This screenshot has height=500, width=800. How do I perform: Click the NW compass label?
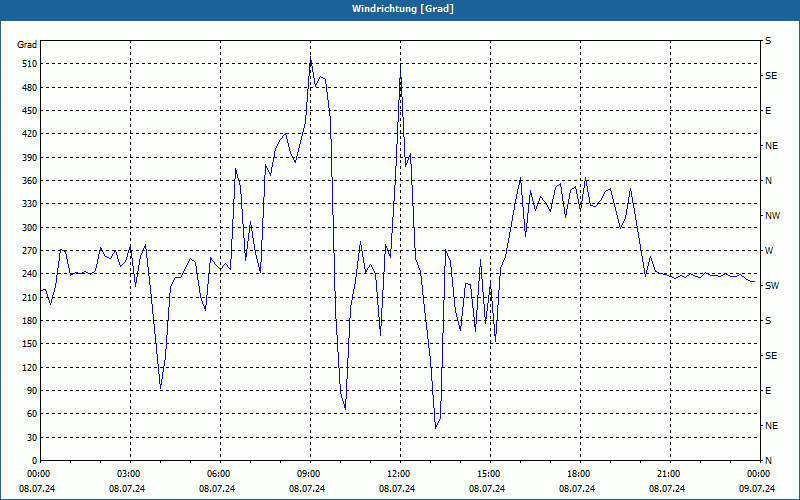pyautogui.click(x=772, y=216)
